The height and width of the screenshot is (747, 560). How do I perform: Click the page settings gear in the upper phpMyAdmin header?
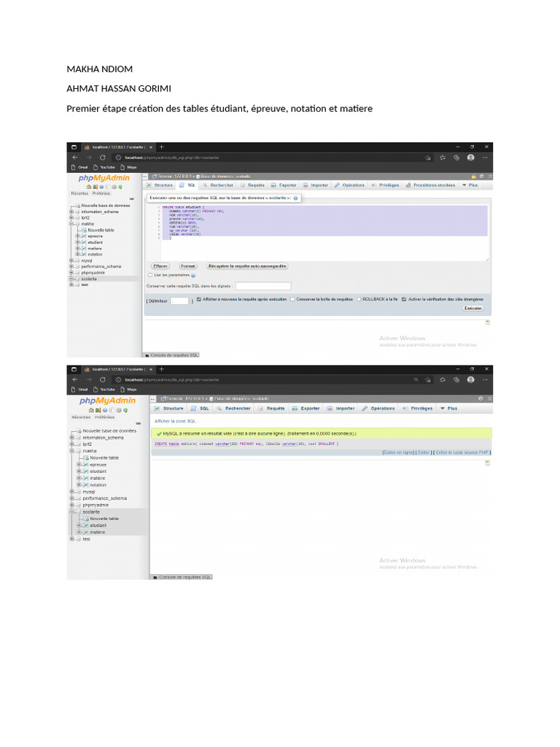tap(482, 177)
